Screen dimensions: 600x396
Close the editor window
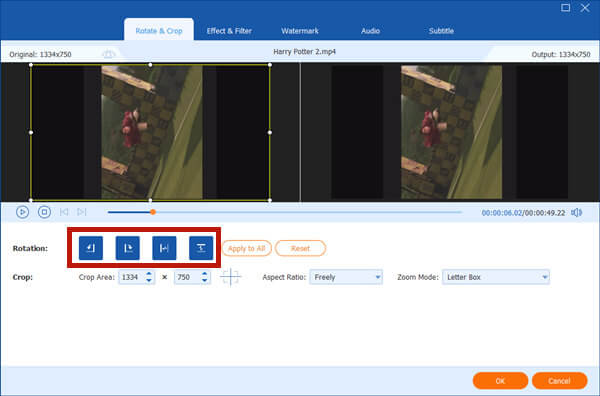[x=585, y=8]
